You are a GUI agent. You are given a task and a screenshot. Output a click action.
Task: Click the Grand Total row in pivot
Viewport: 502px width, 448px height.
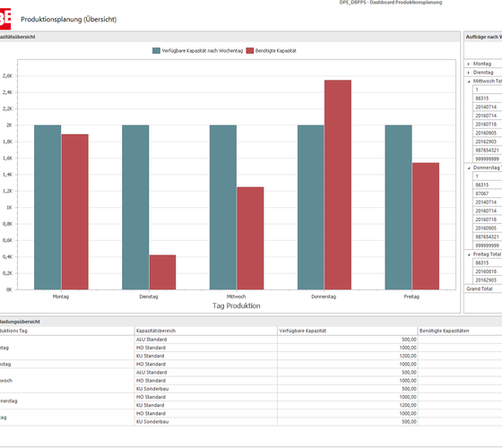(x=483, y=289)
